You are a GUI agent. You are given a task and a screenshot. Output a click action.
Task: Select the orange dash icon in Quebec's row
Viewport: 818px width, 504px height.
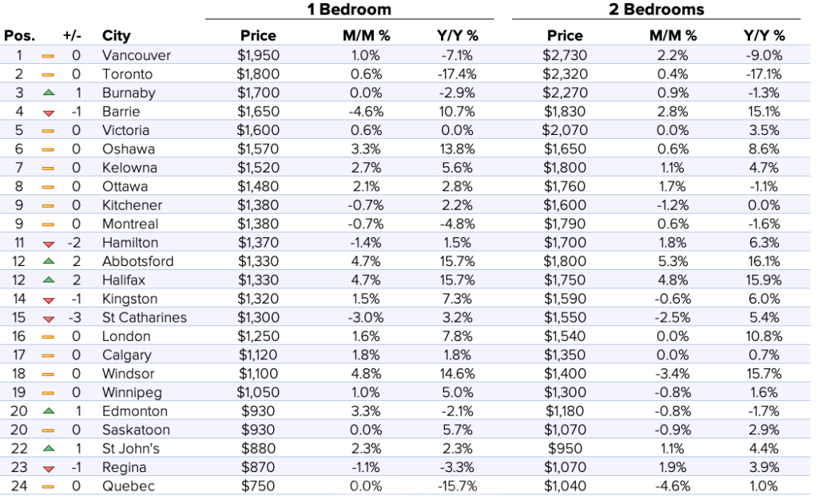pos(48,486)
